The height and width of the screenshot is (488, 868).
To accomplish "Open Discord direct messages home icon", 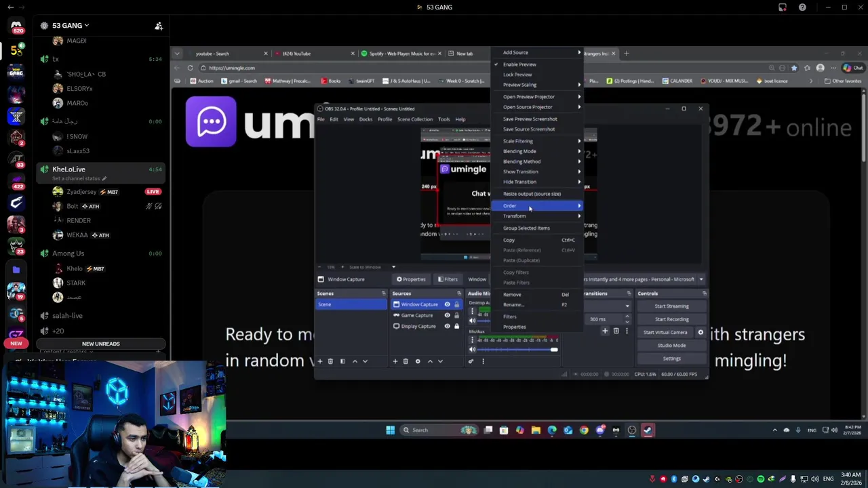I will point(16,26).
